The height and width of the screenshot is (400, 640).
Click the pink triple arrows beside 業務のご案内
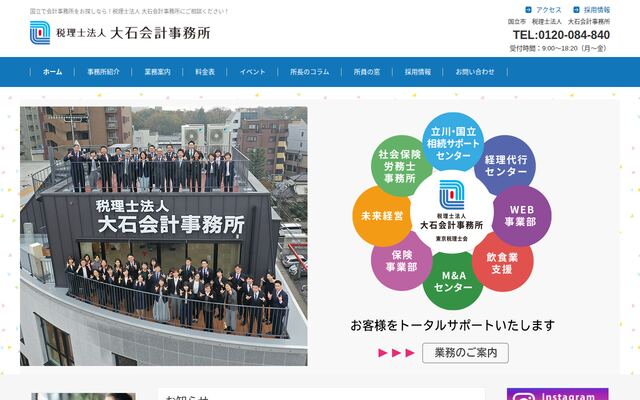[x=396, y=353]
